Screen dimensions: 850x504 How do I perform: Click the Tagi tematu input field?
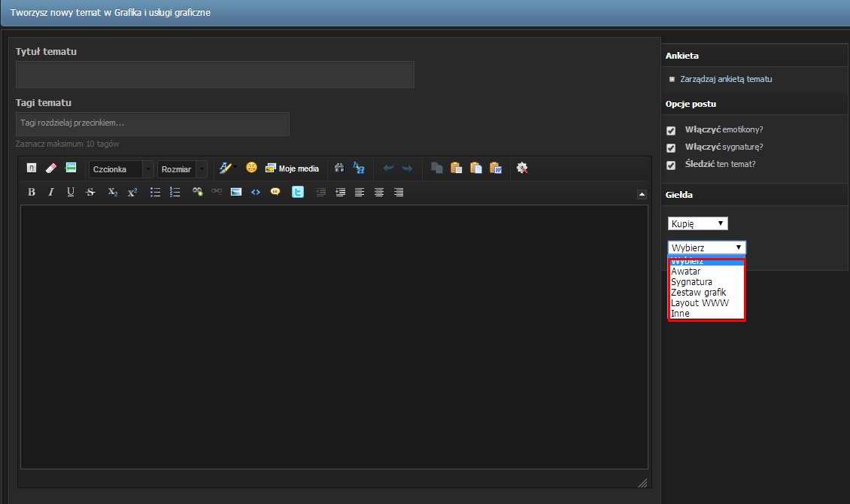point(153,124)
